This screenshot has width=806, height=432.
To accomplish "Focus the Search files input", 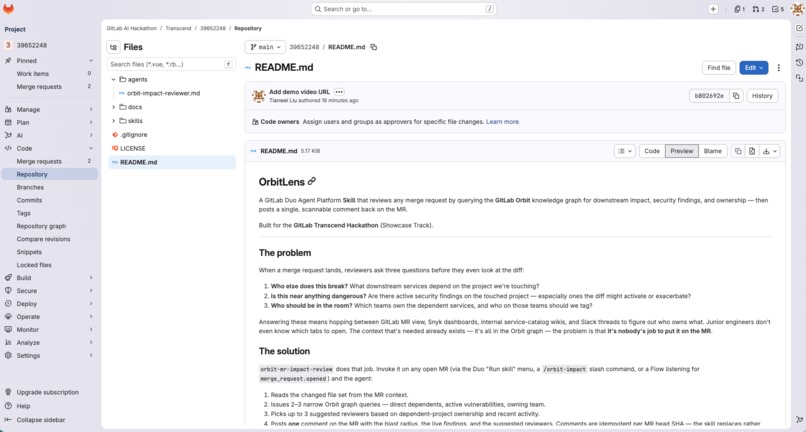I will [171, 64].
